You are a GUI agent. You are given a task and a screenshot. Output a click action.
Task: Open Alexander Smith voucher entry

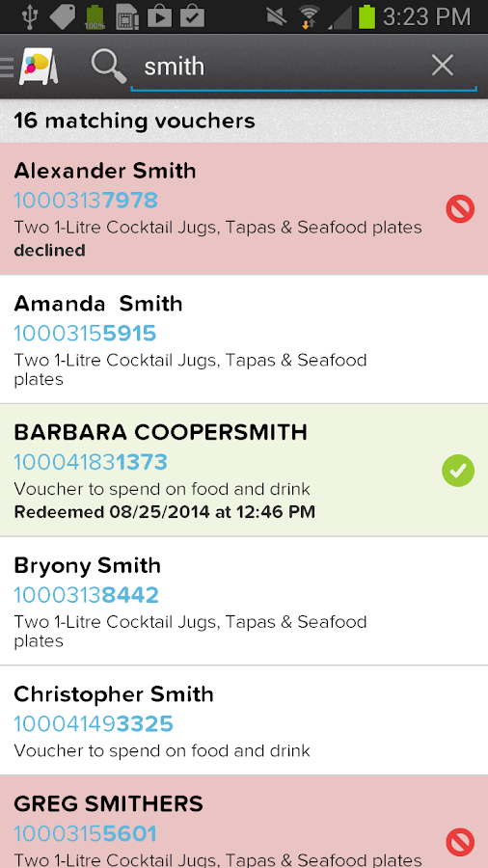pos(244,208)
